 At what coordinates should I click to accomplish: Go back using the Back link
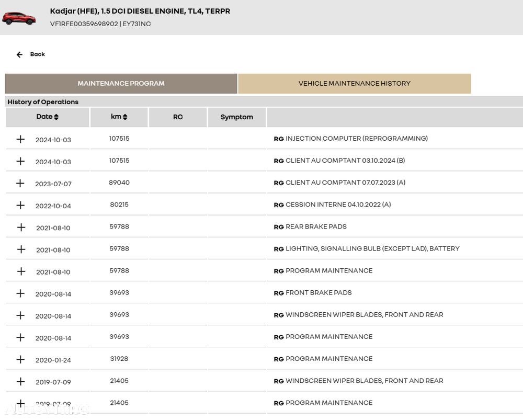click(x=37, y=54)
